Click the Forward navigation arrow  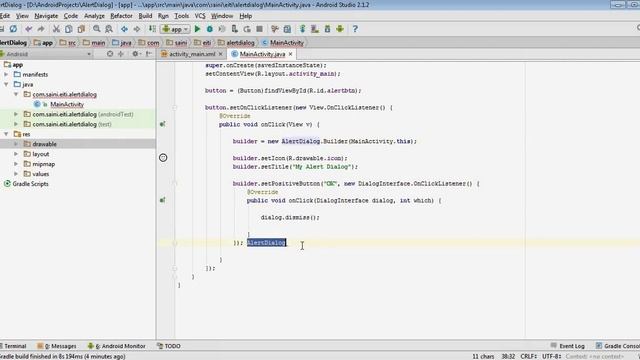click(137, 29)
